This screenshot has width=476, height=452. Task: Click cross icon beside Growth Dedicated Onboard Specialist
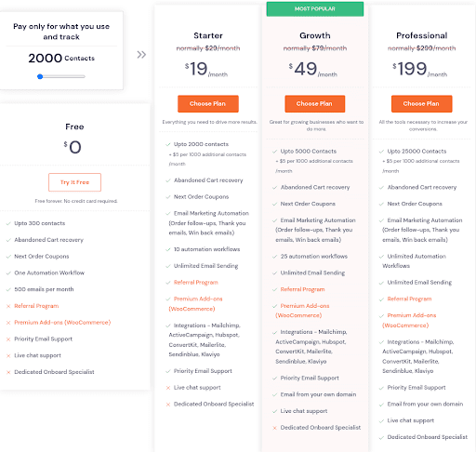[x=274, y=428]
